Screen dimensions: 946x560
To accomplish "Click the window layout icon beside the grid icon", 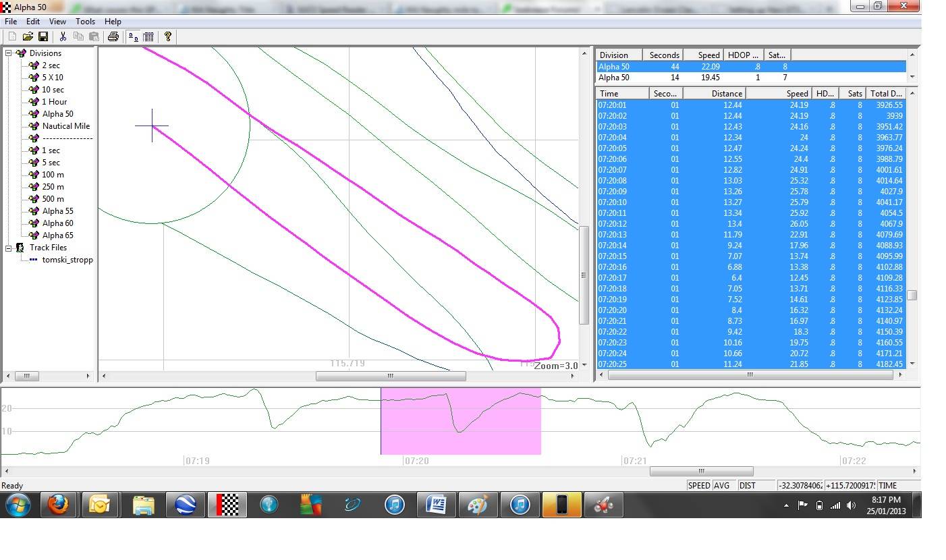I will click(132, 36).
